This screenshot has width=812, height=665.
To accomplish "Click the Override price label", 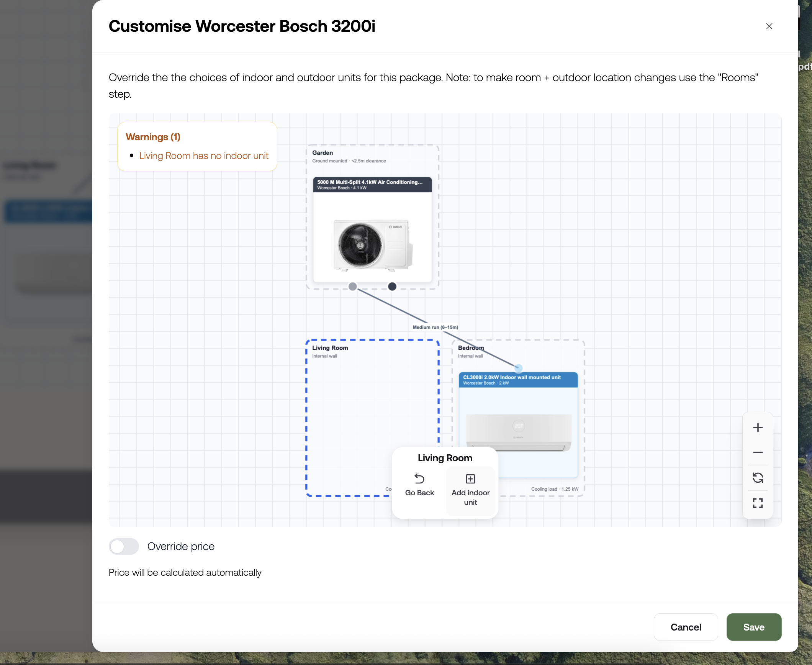I will pyautogui.click(x=181, y=546).
